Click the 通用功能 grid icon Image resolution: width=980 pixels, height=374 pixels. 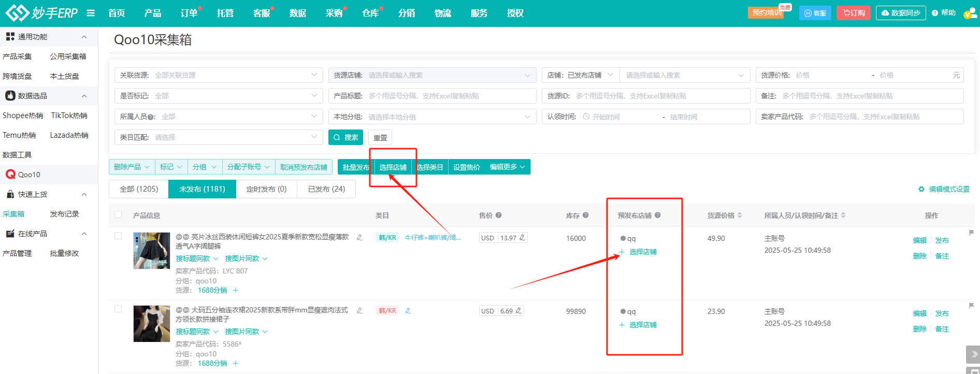click(10, 37)
